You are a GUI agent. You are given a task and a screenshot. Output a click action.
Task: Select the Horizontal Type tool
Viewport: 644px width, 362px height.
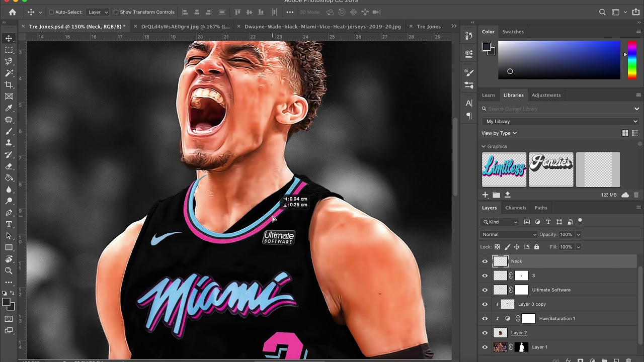(9, 224)
